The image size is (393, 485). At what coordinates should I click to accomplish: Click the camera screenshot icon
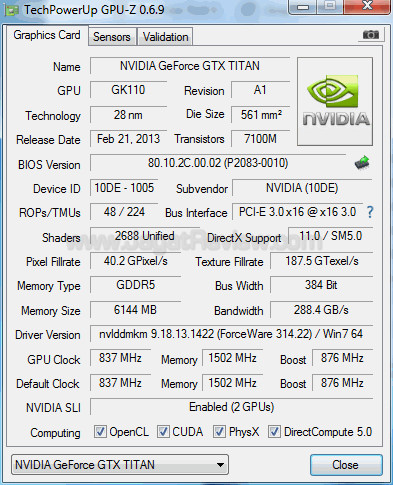tap(371, 34)
